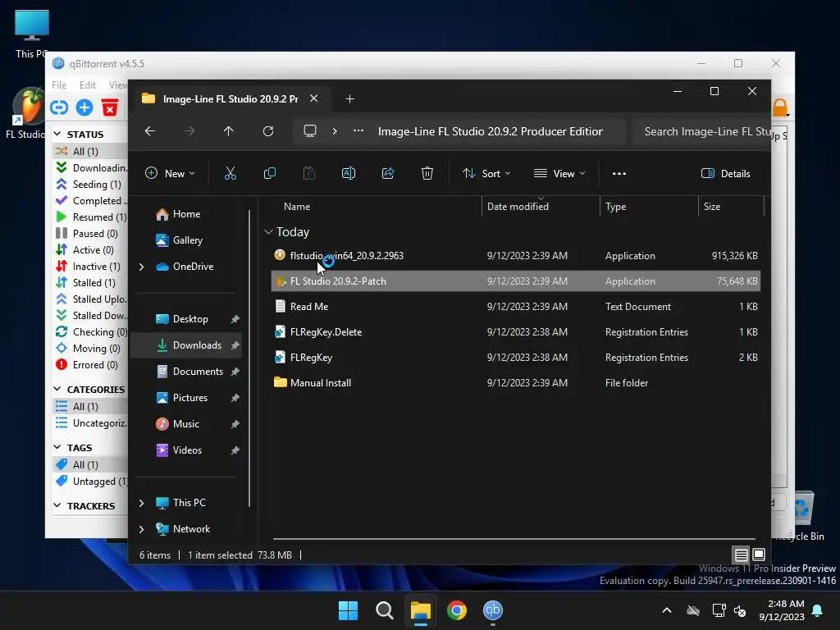The height and width of the screenshot is (630, 840).
Task: Click the Share icon in Explorer toolbar
Action: coord(388,173)
